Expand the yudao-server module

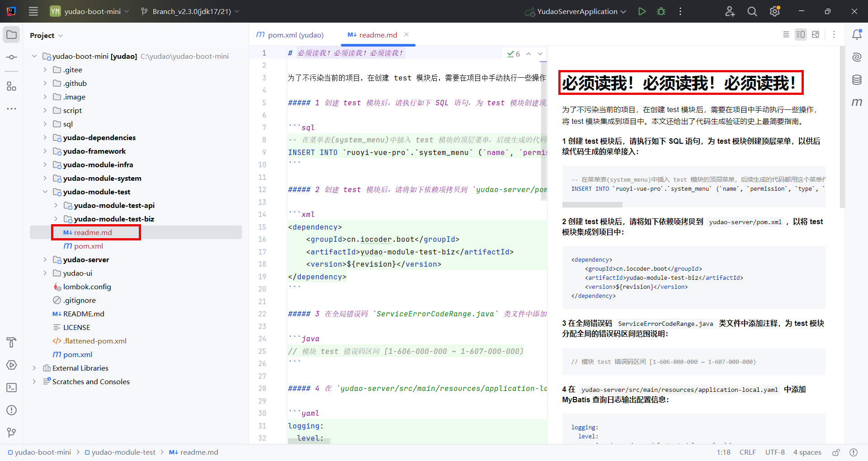[x=45, y=259]
